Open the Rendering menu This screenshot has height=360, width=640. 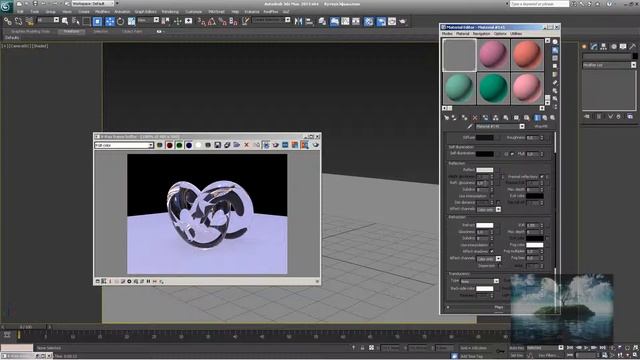tap(170, 12)
